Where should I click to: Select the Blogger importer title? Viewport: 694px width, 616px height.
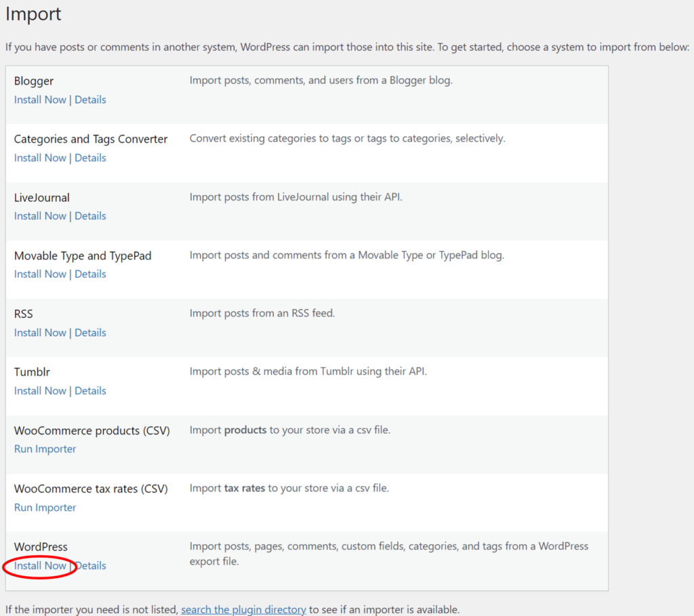(x=34, y=81)
